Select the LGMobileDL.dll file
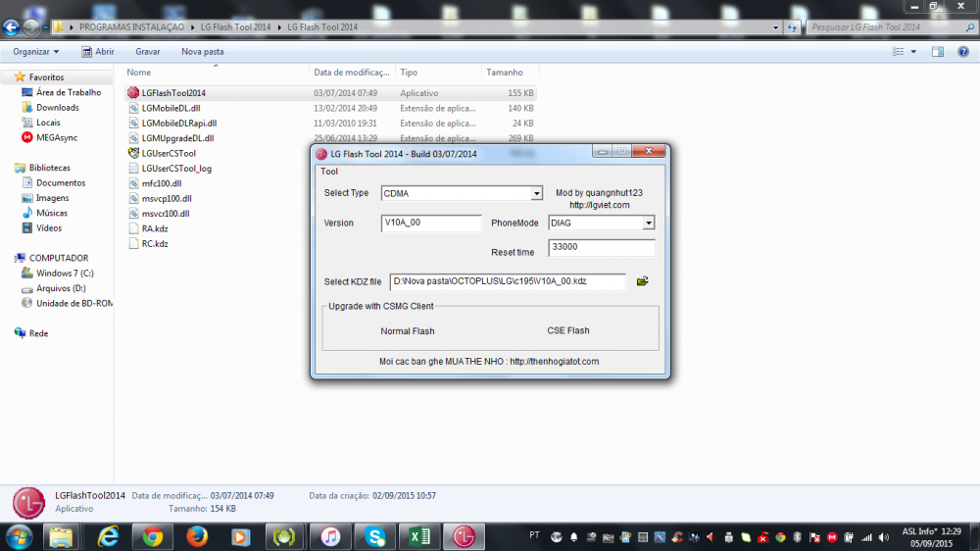The width and height of the screenshot is (980, 551). point(171,108)
